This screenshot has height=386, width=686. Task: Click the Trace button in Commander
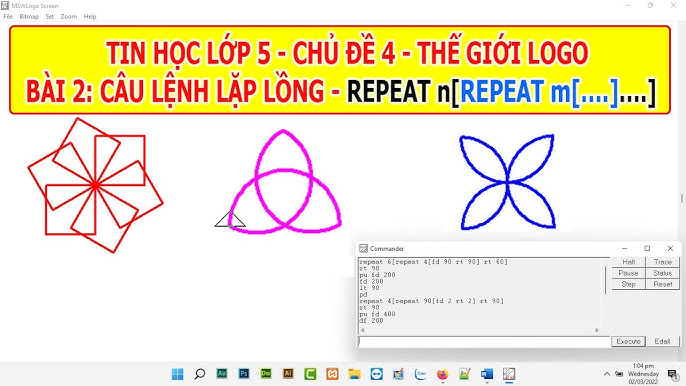tap(662, 262)
